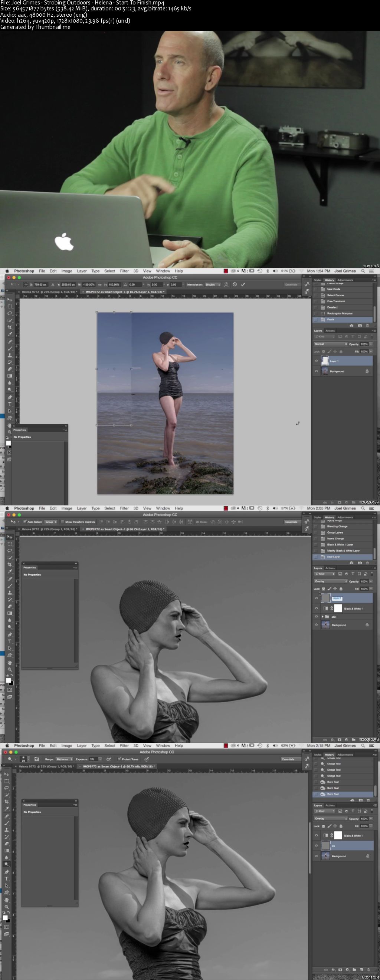The width and height of the screenshot is (380, 980).
Task: Open Auto-Select Group dropdown in 2:05 PM window
Action: [x=51, y=522]
